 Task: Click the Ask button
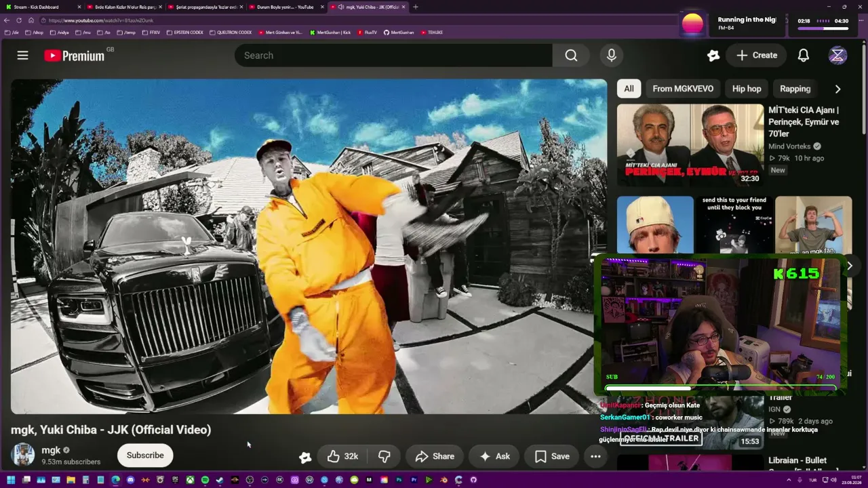tap(494, 456)
